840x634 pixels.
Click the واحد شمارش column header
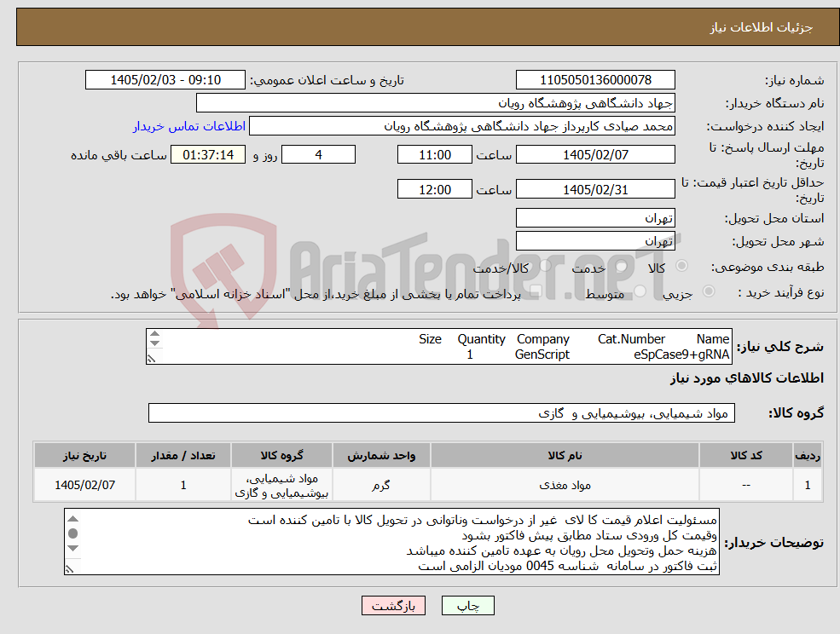[381, 456]
